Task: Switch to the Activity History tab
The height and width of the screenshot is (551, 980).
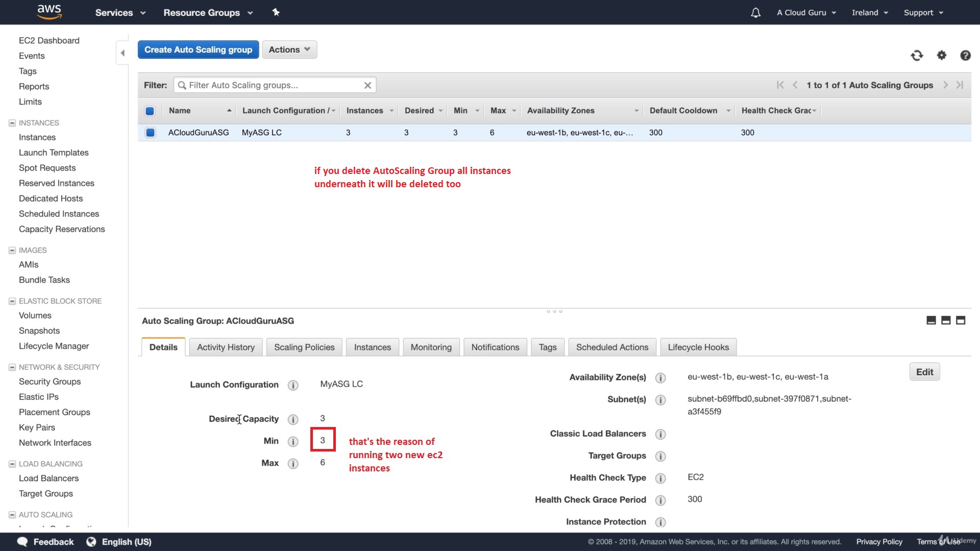Action: pos(226,347)
